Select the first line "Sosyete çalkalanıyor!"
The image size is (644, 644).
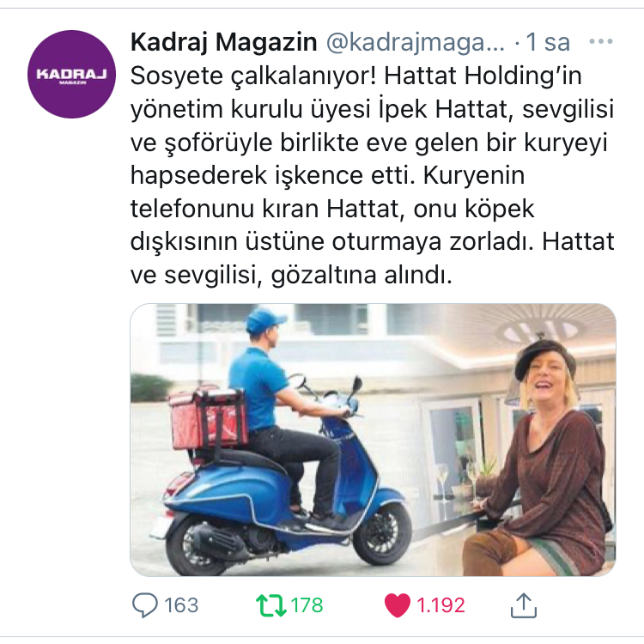253,76
